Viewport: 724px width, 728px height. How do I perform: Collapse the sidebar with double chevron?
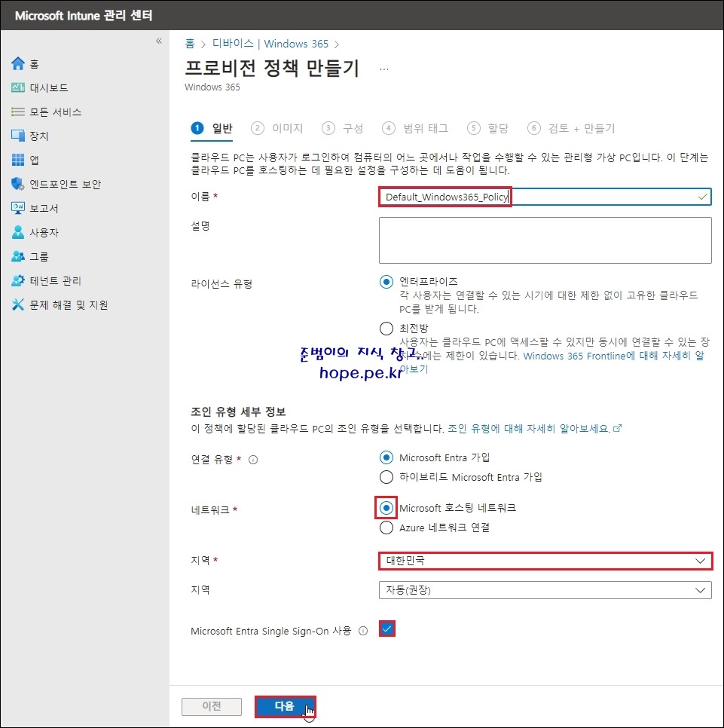(x=159, y=41)
